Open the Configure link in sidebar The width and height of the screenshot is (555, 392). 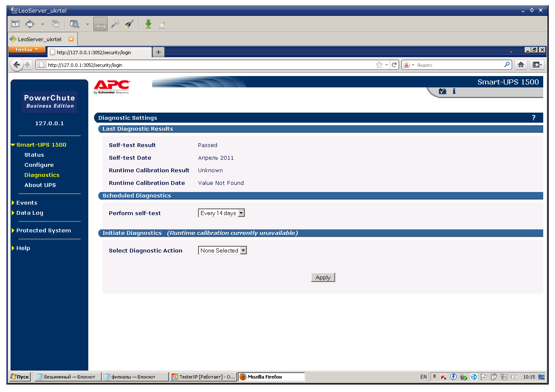pos(39,165)
